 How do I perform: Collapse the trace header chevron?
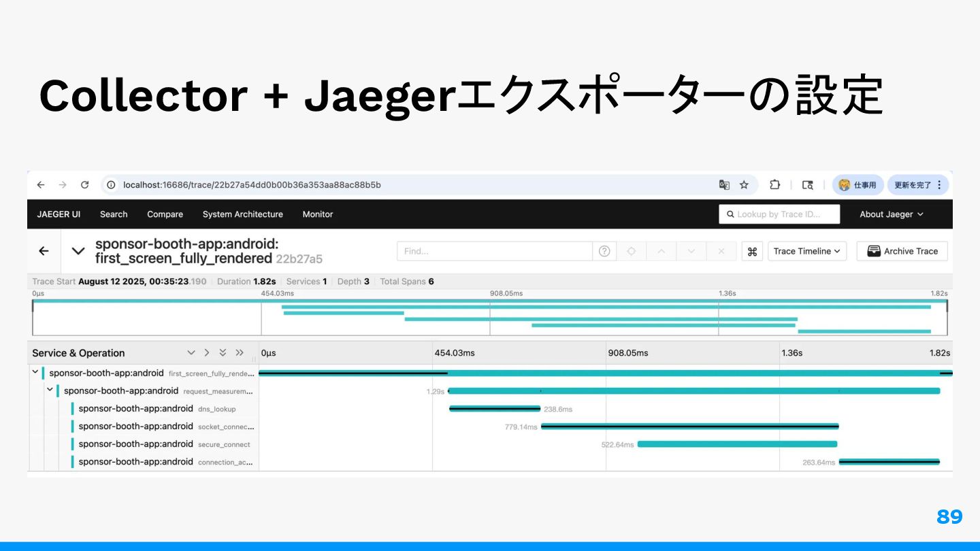click(x=78, y=251)
